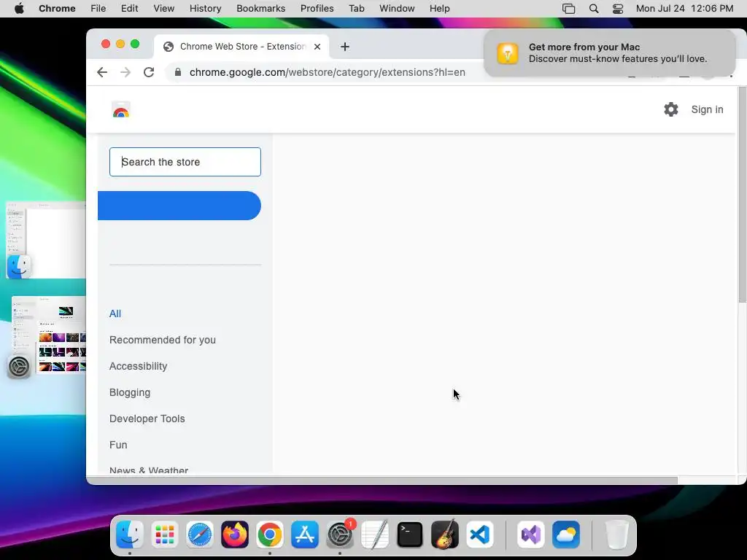Open Spotlight search magnifier
The height and width of the screenshot is (560, 747).
[594, 9]
